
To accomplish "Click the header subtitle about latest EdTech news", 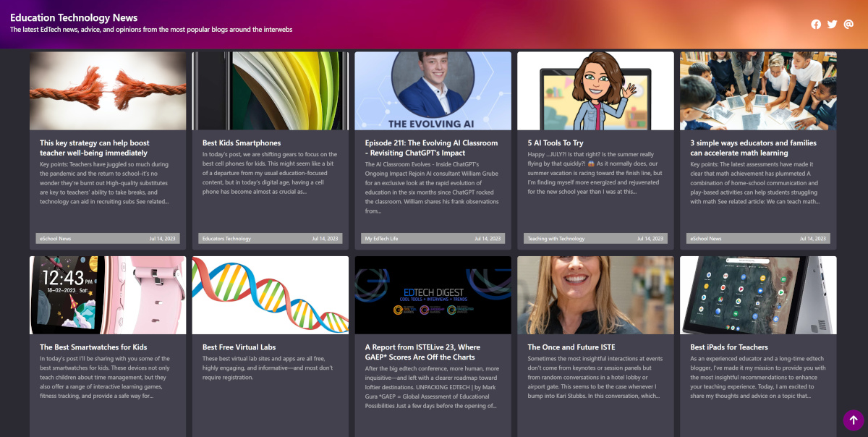I will pos(151,30).
